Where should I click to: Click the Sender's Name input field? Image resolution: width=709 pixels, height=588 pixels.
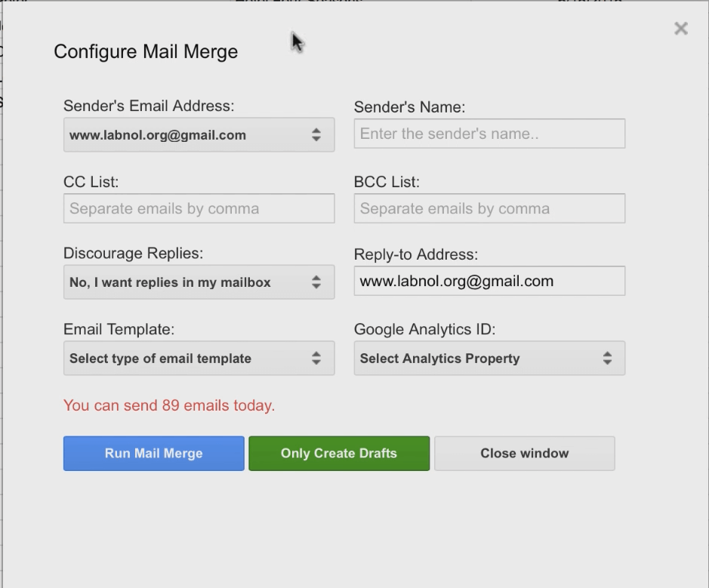tap(489, 134)
